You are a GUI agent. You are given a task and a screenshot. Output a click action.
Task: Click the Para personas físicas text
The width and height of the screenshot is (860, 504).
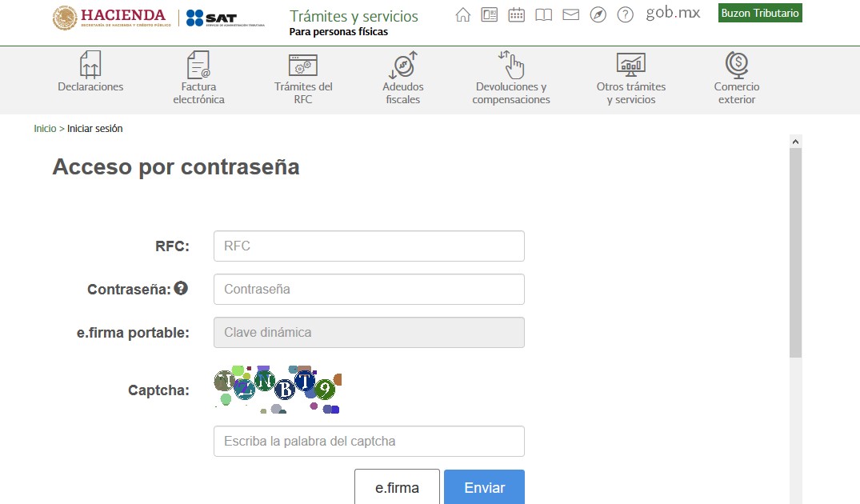click(x=338, y=32)
